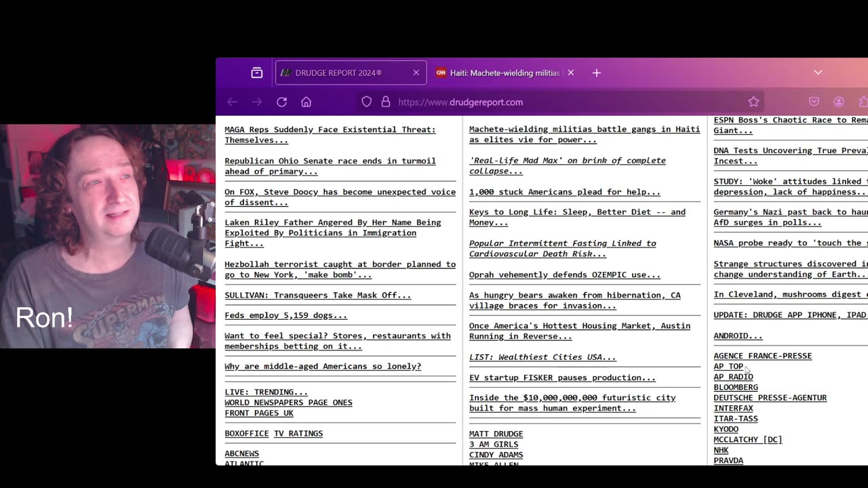Screen dimensions: 868x488
Task: Open the ABCNEWS link
Action: (x=241, y=454)
